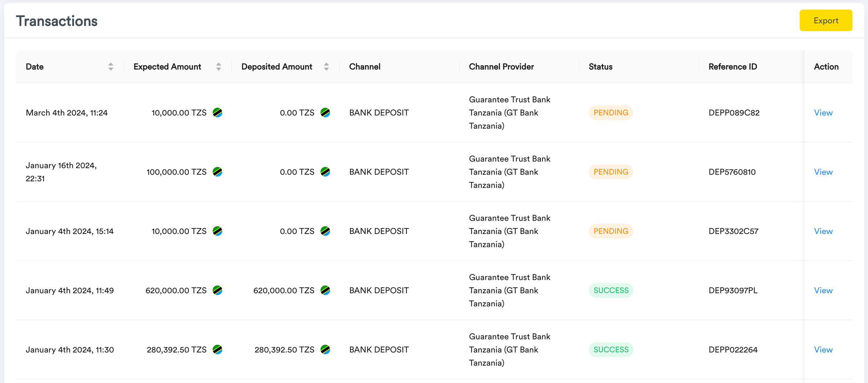Click the Expected Amount header label
868x383 pixels.
(x=167, y=67)
